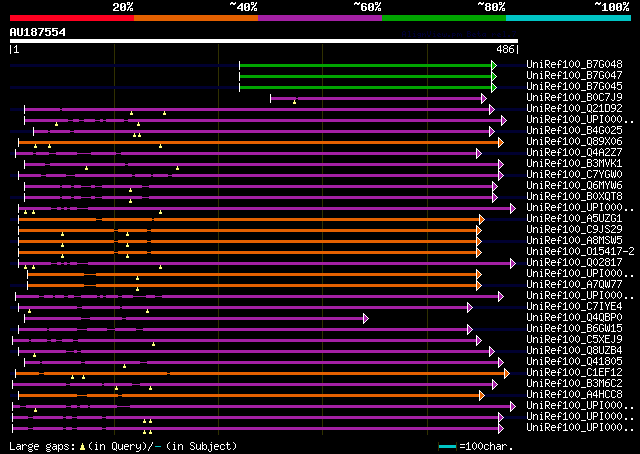The image size is (640, 454).
Task: Click the purple arrowhead ending Q4A2Z7 alignment
Action: pyautogui.click(x=479, y=154)
